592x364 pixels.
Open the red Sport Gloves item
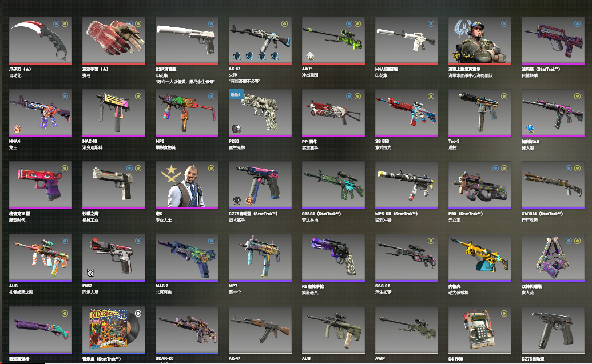(x=114, y=41)
